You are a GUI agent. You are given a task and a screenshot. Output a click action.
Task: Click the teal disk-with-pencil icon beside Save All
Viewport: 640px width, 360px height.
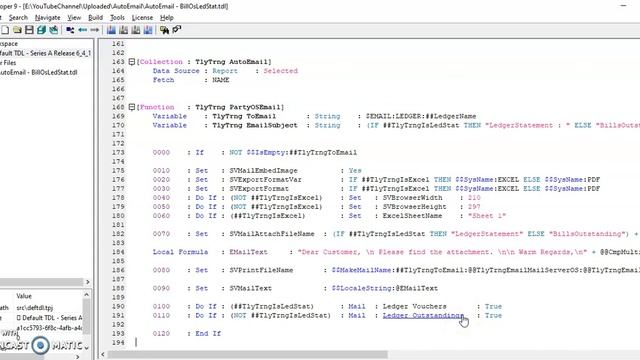[x=53, y=30]
